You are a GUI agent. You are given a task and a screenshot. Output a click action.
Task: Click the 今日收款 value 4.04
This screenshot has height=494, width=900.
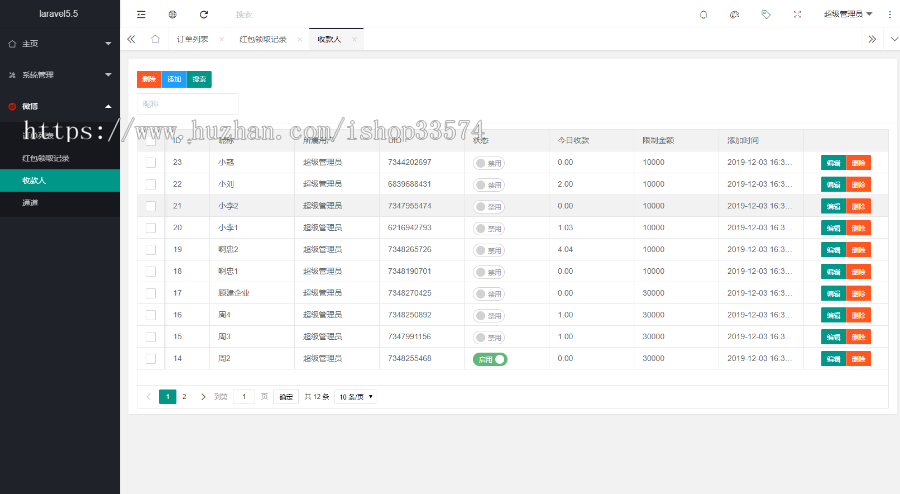[565, 250]
